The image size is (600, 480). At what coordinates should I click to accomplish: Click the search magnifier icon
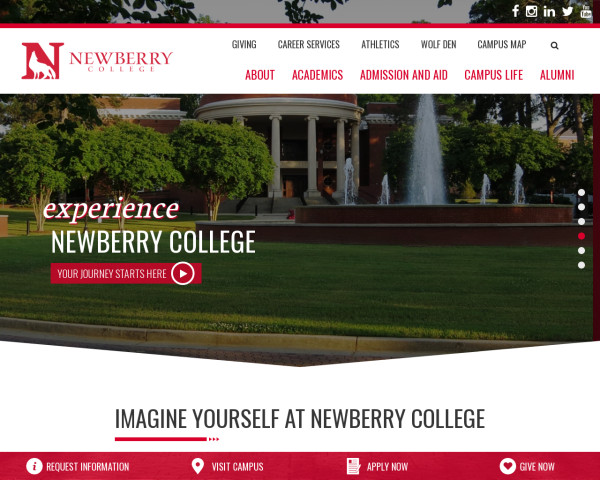(x=554, y=46)
